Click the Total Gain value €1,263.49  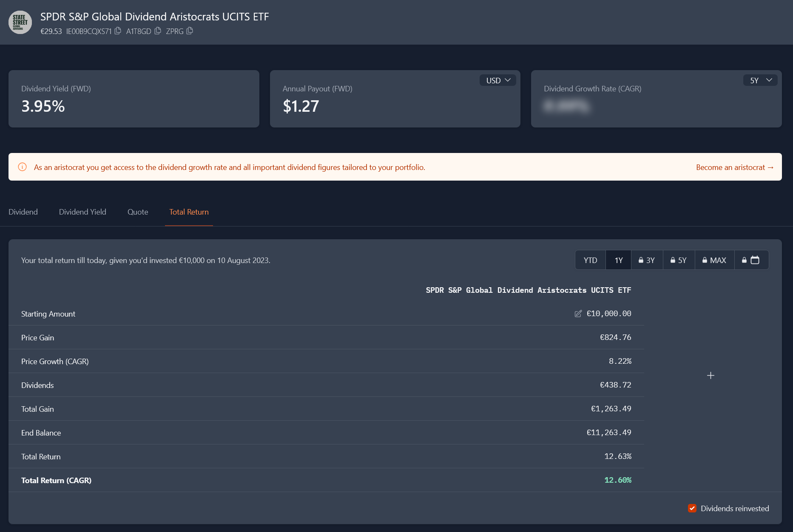(x=611, y=409)
